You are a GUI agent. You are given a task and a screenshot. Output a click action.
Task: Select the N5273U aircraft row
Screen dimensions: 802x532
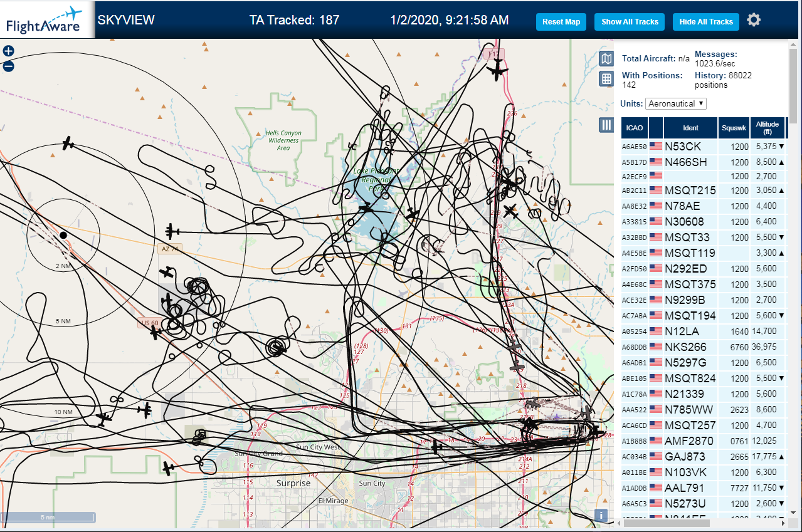coord(704,503)
